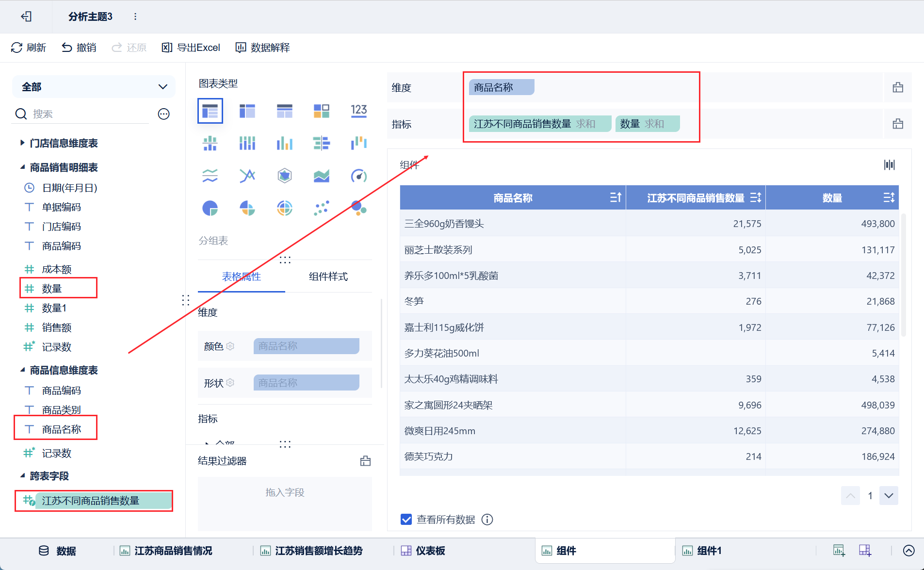
Task: Select the detail table chart type
Action: pos(285,111)
